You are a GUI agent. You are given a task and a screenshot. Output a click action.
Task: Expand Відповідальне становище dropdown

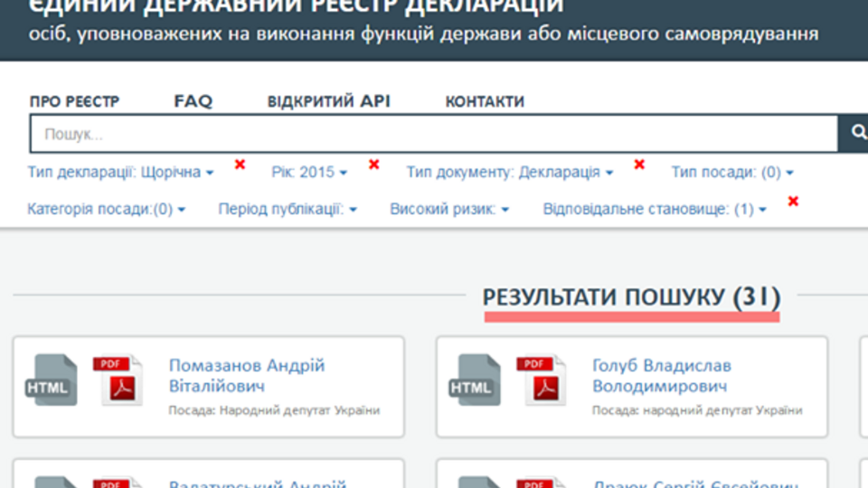pos(655,209)
